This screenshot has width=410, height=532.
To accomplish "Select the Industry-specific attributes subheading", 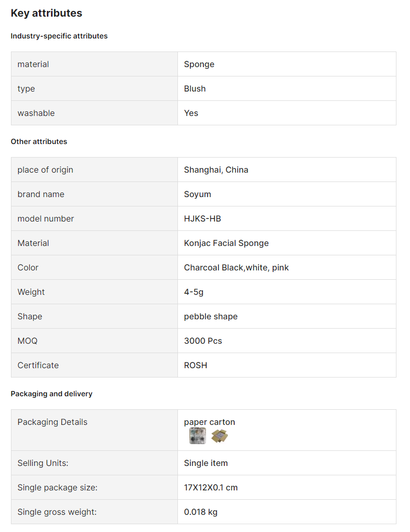I will click(59, 36).
